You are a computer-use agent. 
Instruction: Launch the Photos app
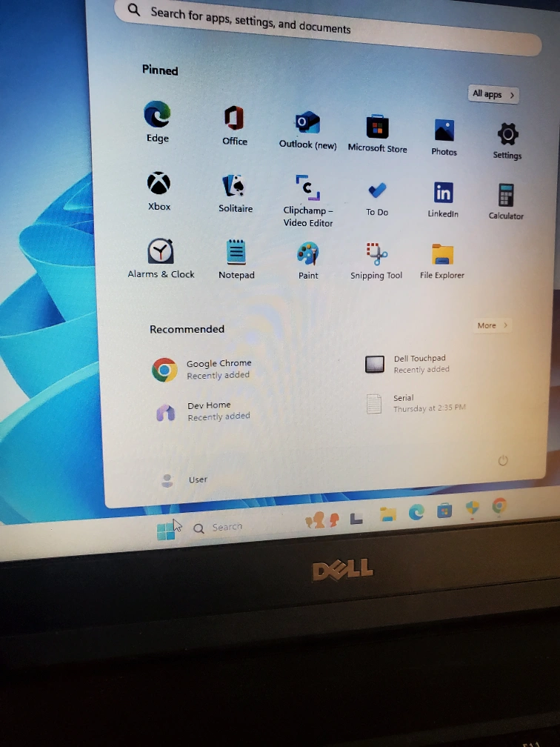pyautogui.click(x=444, y=133)
